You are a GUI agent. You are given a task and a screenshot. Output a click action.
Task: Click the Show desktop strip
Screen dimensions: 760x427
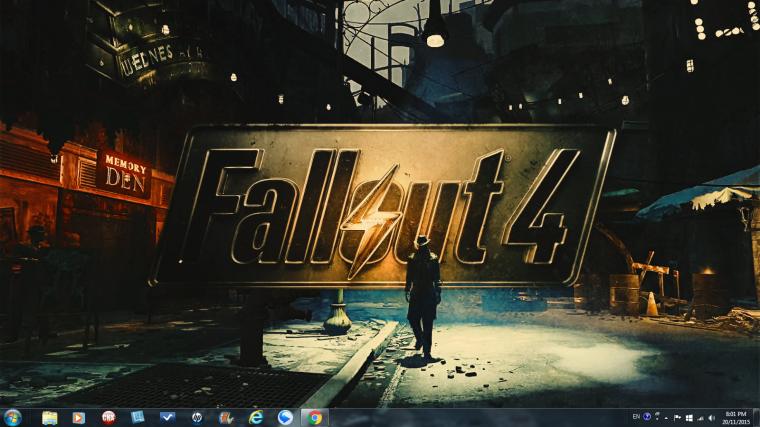point(756,418)
